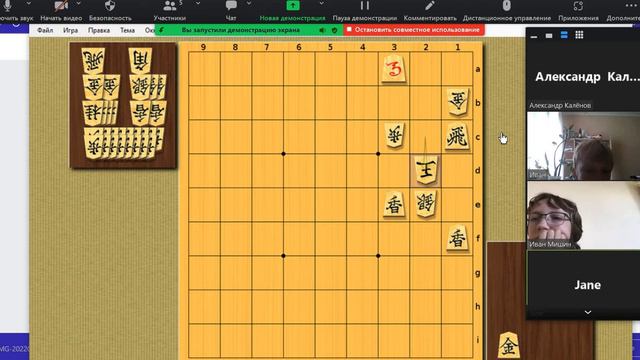Click the green Новая демонстрация share icon
The width and height of the screenshot is (640, 360).
click(x=293, y=5)
